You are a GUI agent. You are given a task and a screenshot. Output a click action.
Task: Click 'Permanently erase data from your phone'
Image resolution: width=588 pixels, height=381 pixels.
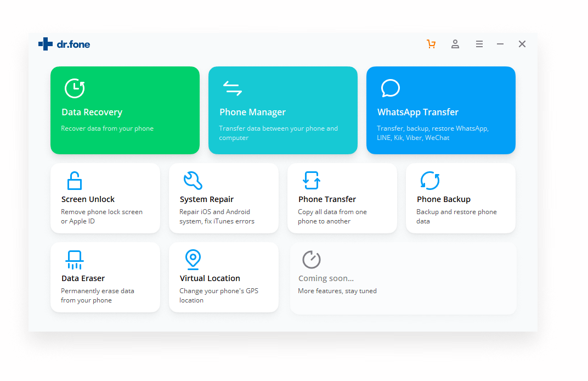point(98,296)
